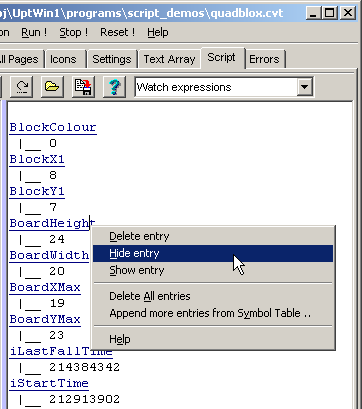Open the Help menu in menu bar
The image size is (362, 409).
158,32
